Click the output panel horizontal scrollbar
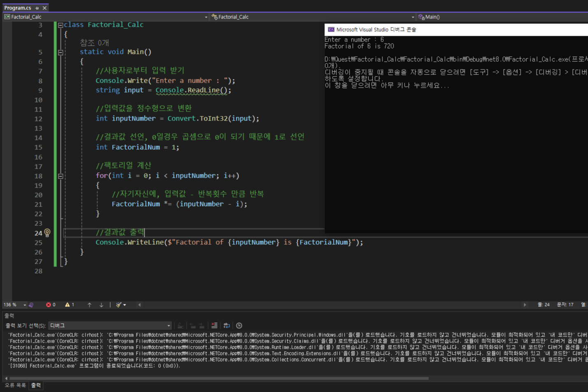The image size is (588, 392). tap(219, 378)
